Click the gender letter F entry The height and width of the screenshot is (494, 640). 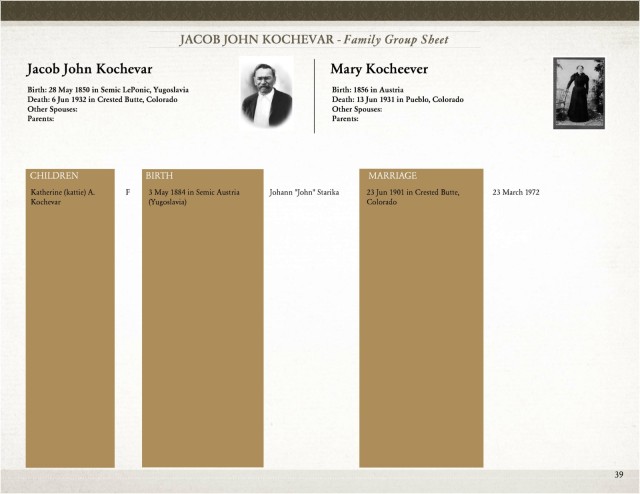click(x=128, y=192)
